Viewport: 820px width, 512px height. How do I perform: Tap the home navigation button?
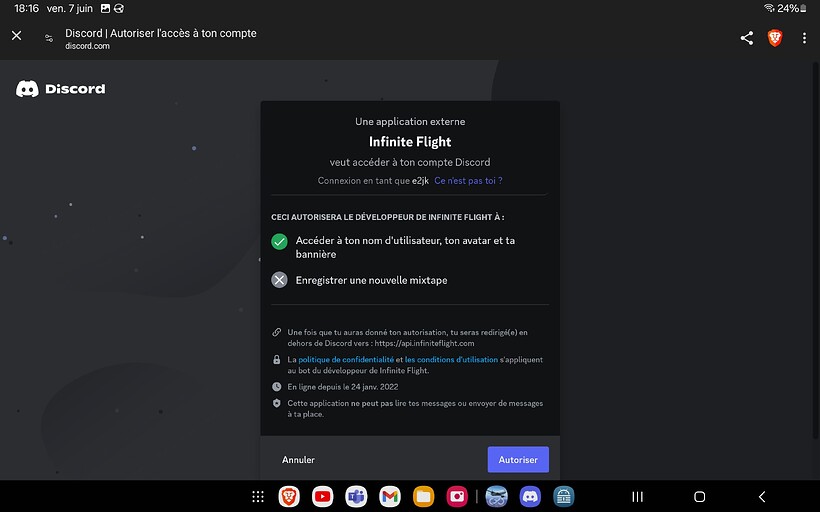point(700,497)
